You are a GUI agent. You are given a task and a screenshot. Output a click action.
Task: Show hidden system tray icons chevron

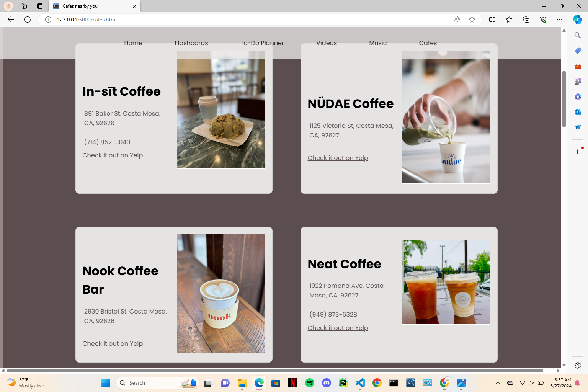pyautogui.click(x=498, y=383)
